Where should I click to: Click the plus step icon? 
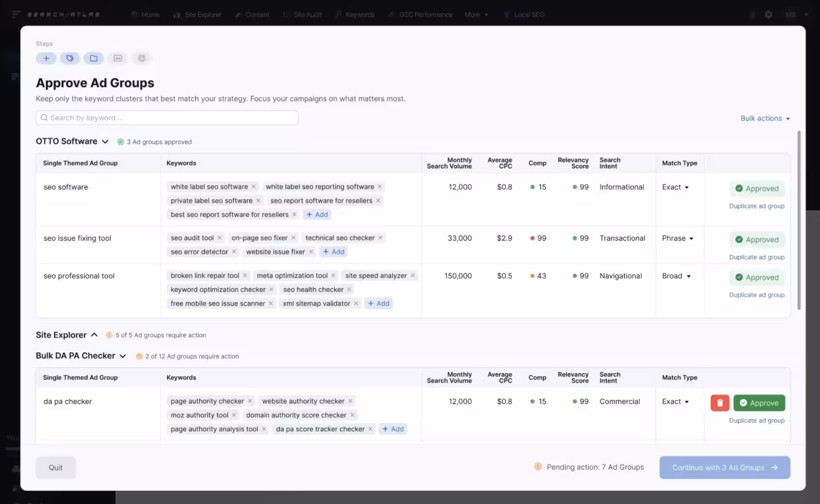pos(46,58)
